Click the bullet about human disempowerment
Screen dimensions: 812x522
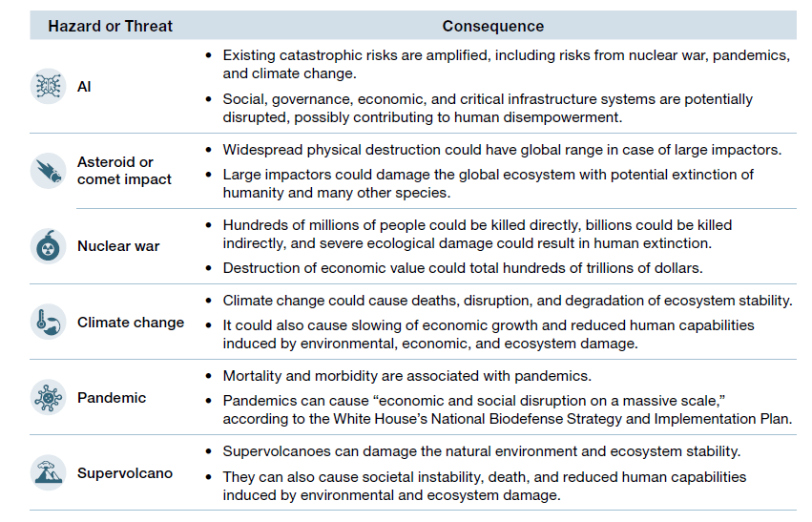click(487, 108)
